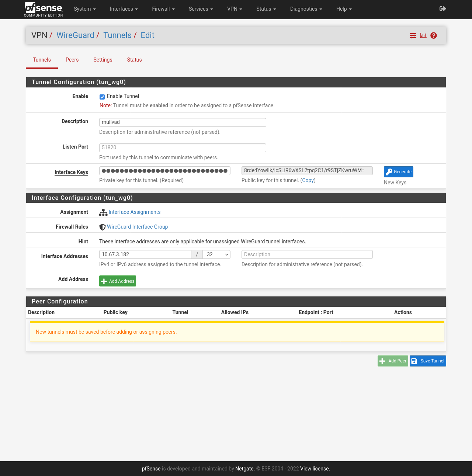Image resolution: width=472 pixels, height=476 pixels.
Task: Click the Copy public key link
Action: [308, 180]
